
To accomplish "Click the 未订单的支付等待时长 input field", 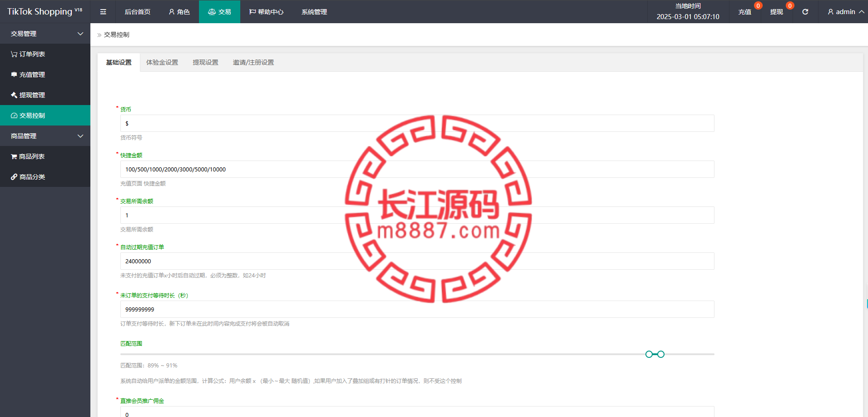I will [x=417, y=309].
